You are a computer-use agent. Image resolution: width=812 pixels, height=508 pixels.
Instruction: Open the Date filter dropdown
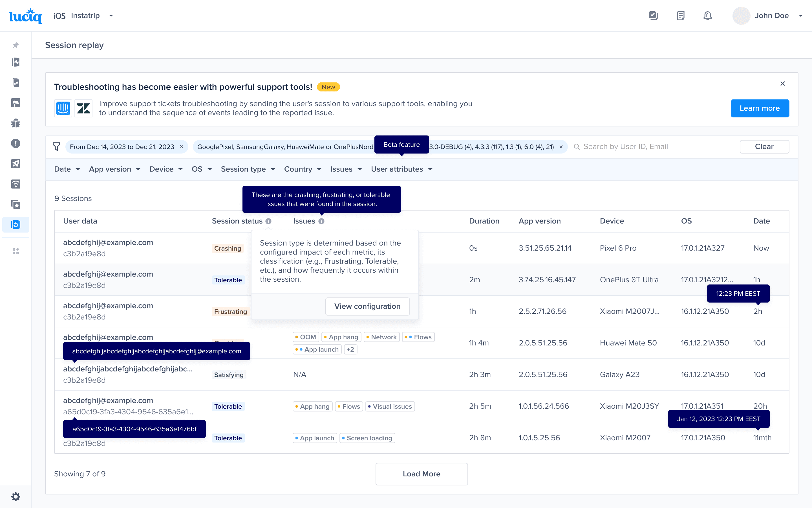[x=67, y=169]
